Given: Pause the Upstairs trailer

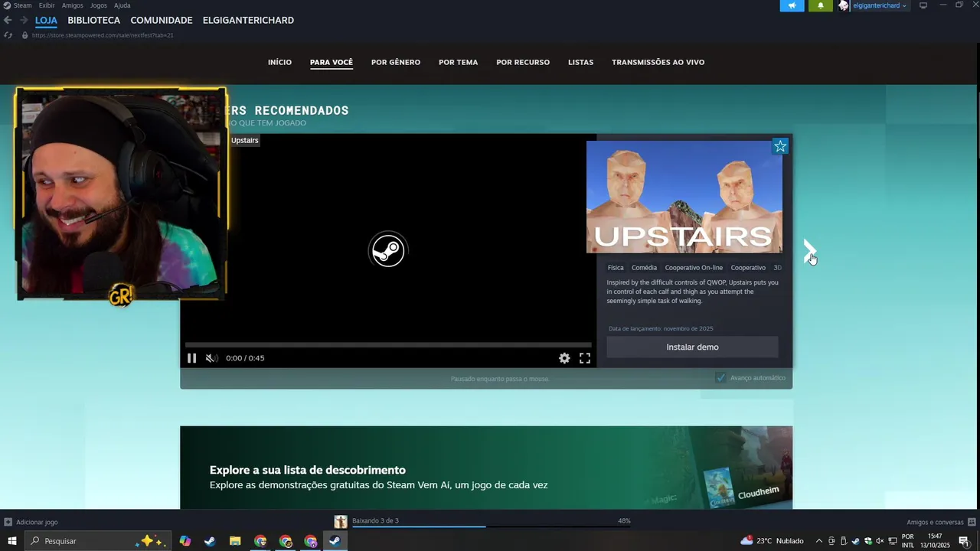Looking at the screenshot, I should pos(191,358).
